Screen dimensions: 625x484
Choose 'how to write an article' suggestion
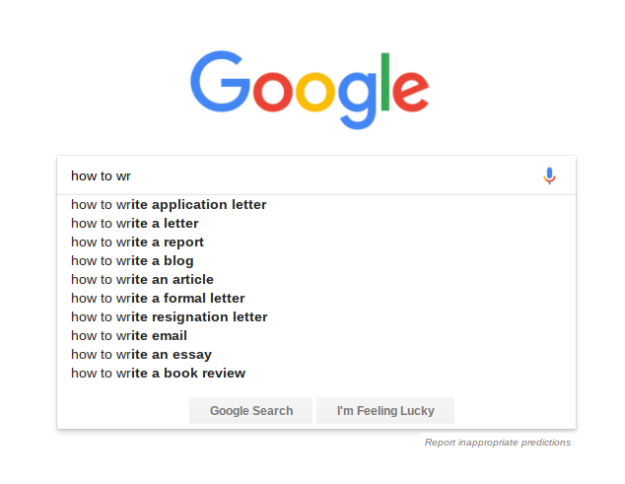(x=142, y=279)
